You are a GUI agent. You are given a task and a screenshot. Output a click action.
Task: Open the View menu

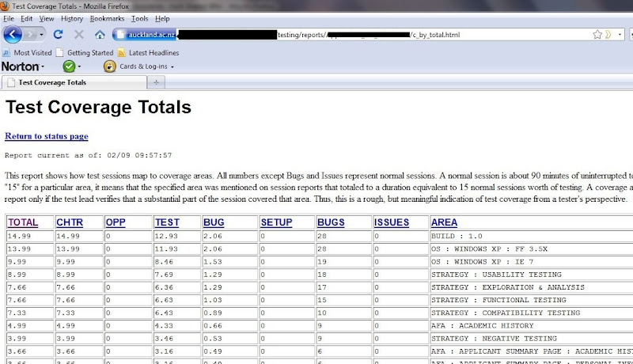pos(47,18)
